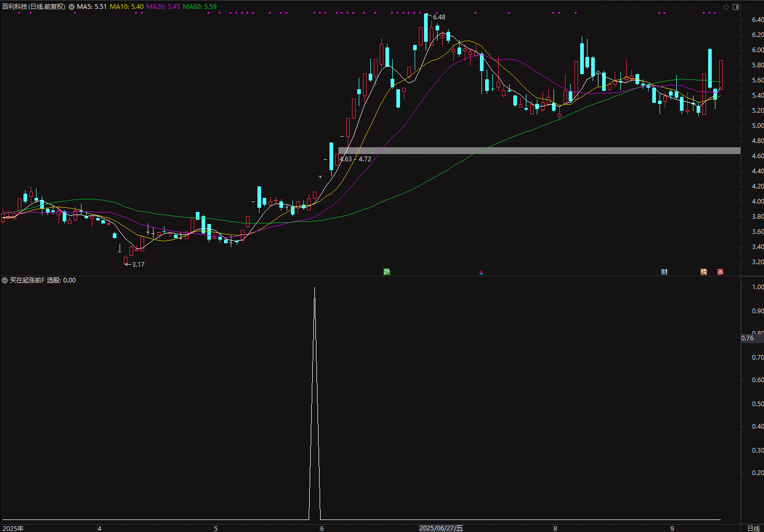Click the 6.48 high price annotation
The width and height of the screenshot is (764, 532).
tap(439, 17)
